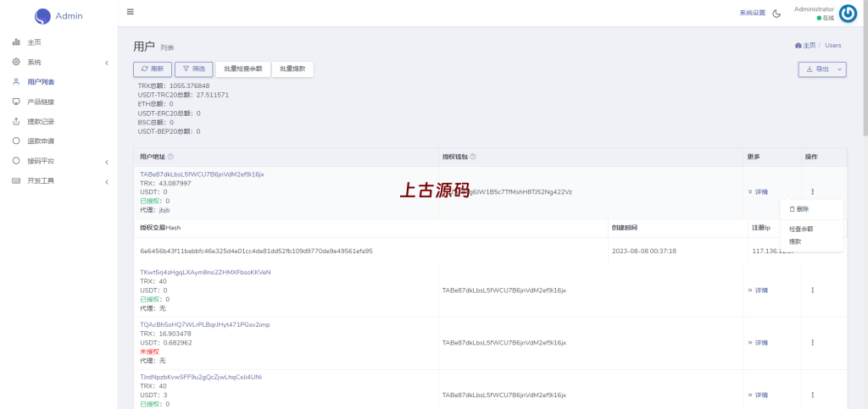Open 系统设置 link in top bar
This screenshot has height=409, width=868.
coord(753,14)
